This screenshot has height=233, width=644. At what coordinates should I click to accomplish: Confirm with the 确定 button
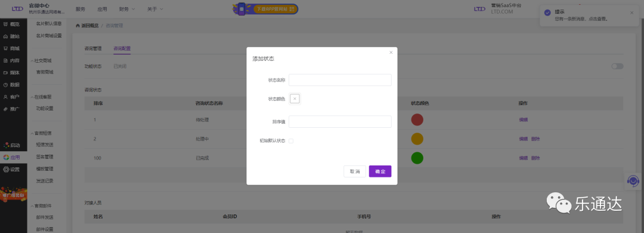[x=380, y=171]
